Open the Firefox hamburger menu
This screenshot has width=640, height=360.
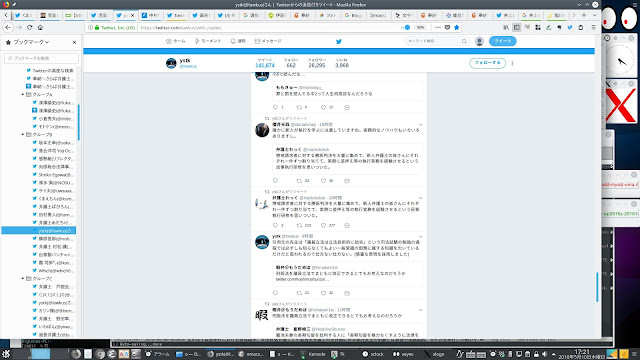click(x=593, y=27)
